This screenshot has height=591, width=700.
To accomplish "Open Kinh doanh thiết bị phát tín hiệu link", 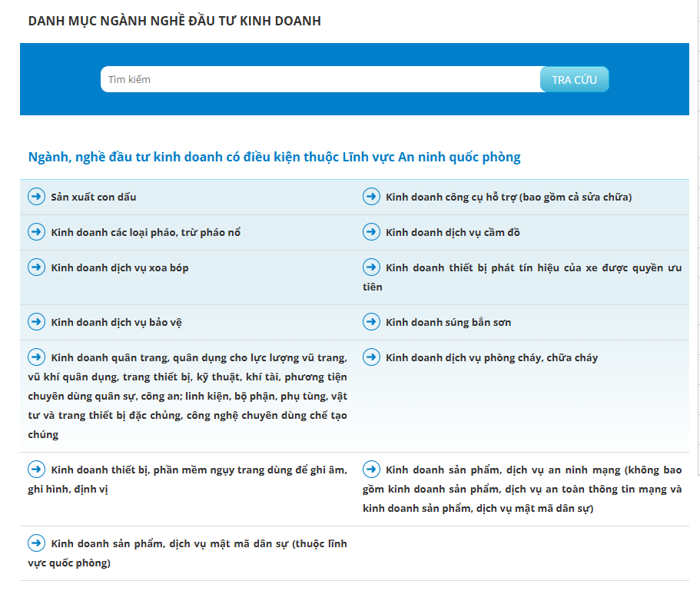I will pos(532,268).
